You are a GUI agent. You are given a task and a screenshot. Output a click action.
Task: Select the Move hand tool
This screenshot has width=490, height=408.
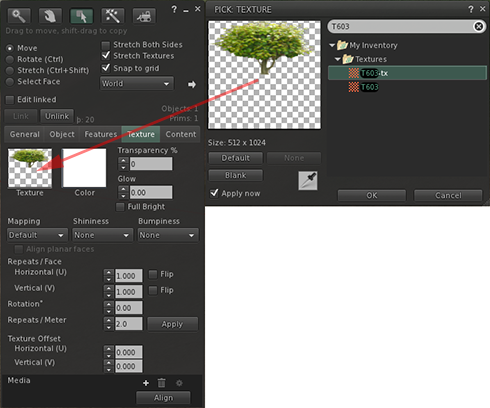[x=50, y=16]
